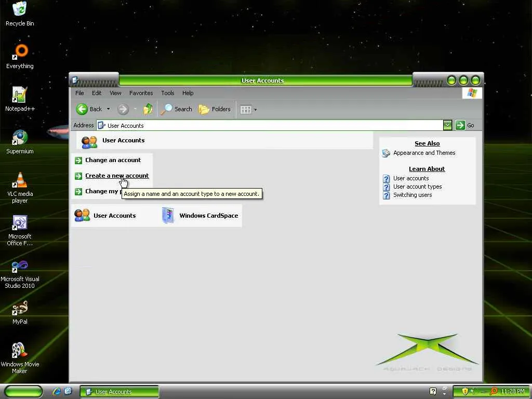Expand the Views dropdown arrow
The image size is (532, 399).
coord(255,110)
